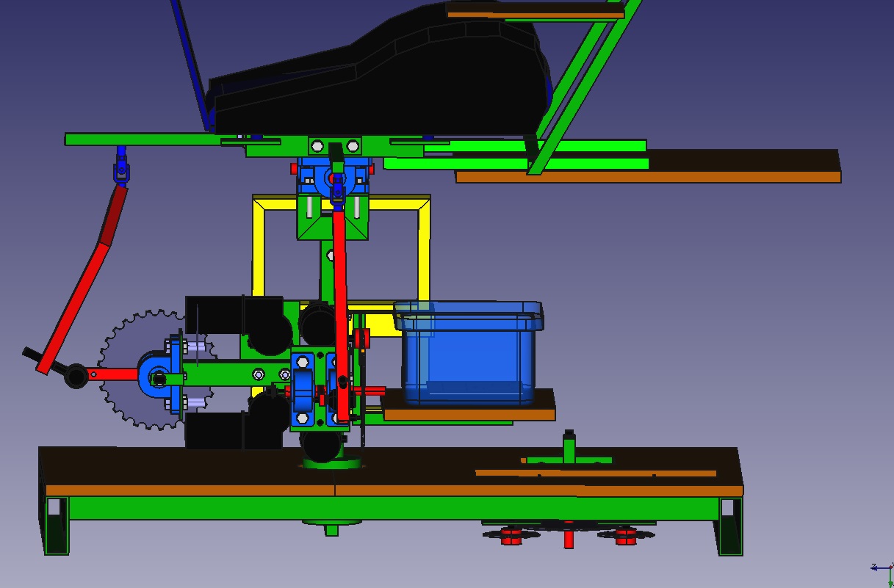Select the red vertical shaft under the base

coord(569,536)
